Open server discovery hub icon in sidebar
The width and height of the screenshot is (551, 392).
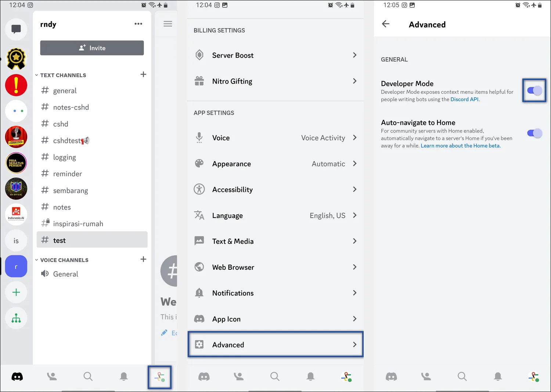(x=16, y=318)
